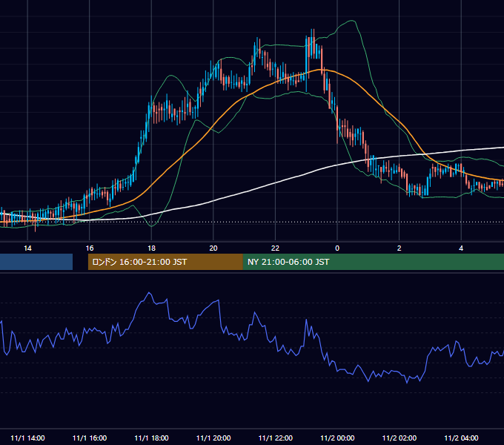Click the unlabeled blue session bar
Viewport: 504px width, 445px height.
(36, 262)
